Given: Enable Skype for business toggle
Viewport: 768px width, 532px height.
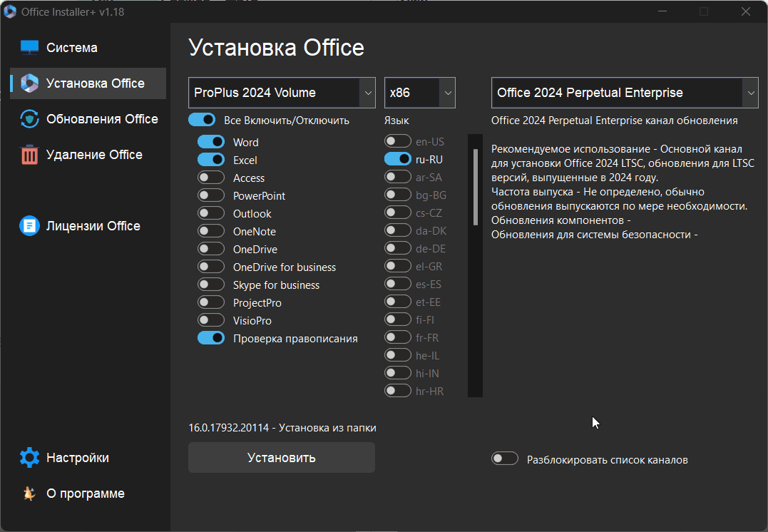Looking at the screenshot, I should 211,285.
